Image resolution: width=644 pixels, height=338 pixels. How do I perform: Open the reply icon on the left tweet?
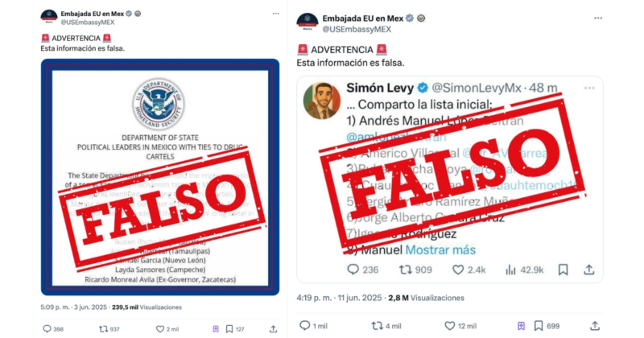[x=47, y=329]
